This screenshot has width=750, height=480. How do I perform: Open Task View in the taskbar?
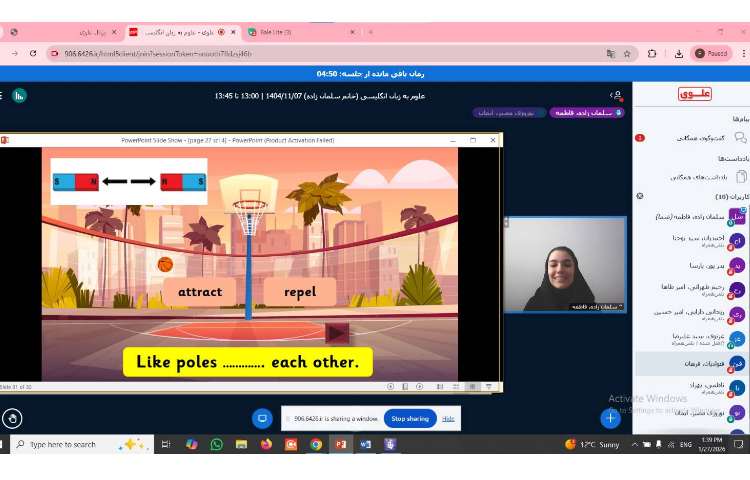166,445
